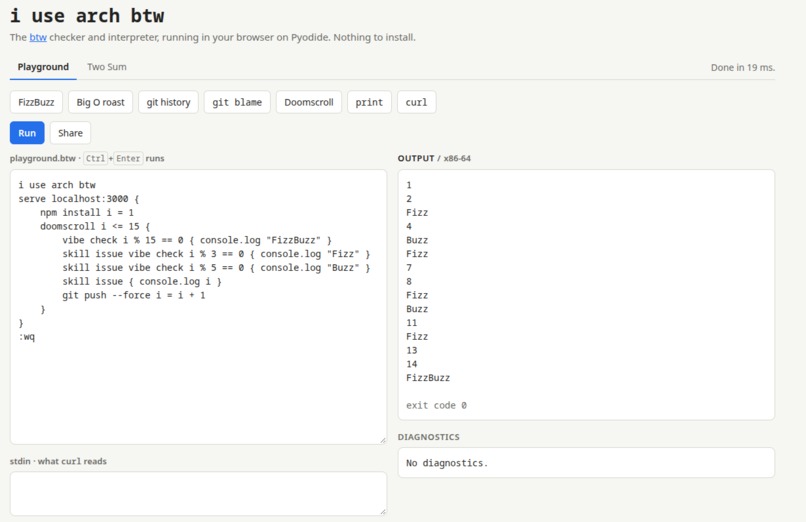Click the 'DIAGNOSTICS' heading
Screen dimensions: 806x522
[x=429, y=437]
